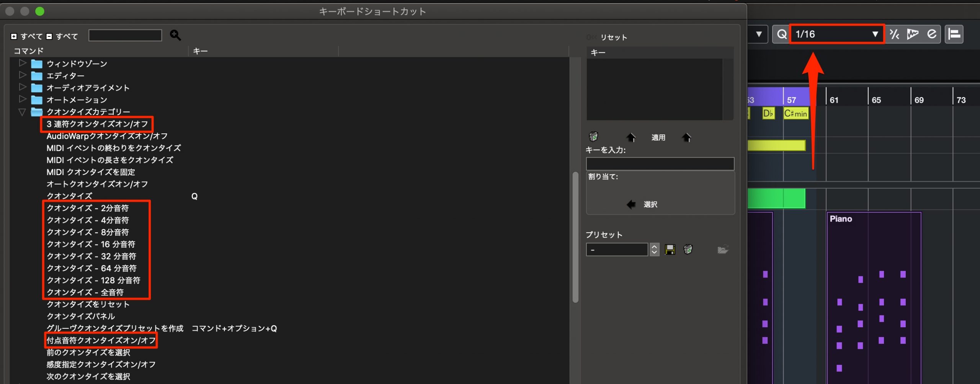Viewport: 980px width, 384px height.
Task: Select クオンタイズ - 全音符 command
Action: point(85,292)
